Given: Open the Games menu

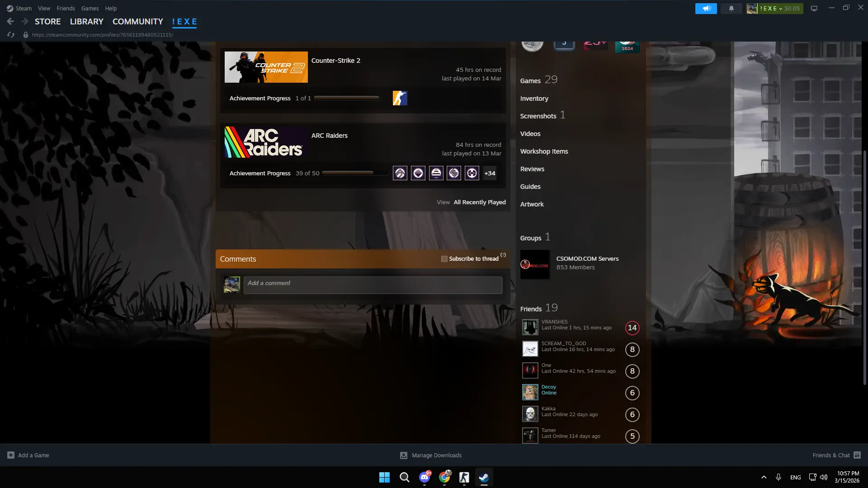Looking at the screenshot, I should (x=90, y=8).
